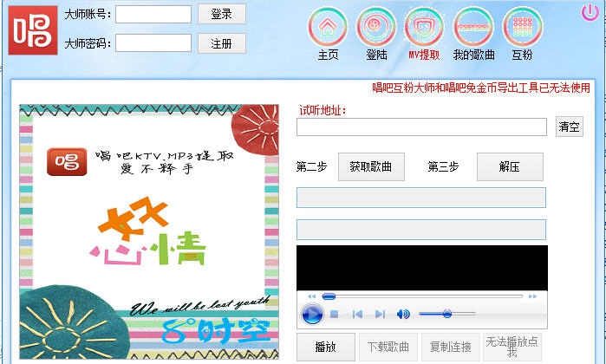This screenshot has height=364, width=606.
Task: Click the 注册 register button
Action: tap(222, 43)
